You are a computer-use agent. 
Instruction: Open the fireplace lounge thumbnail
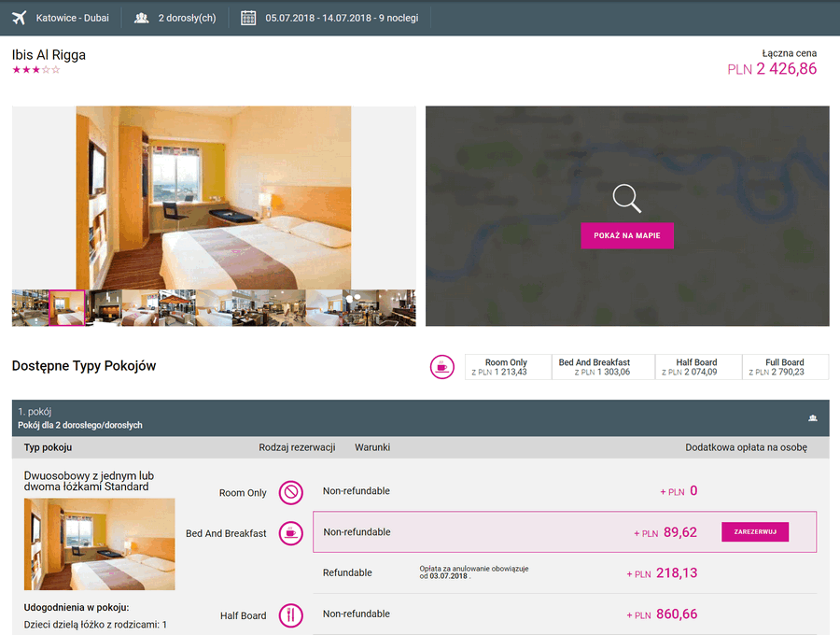point(104,308)
